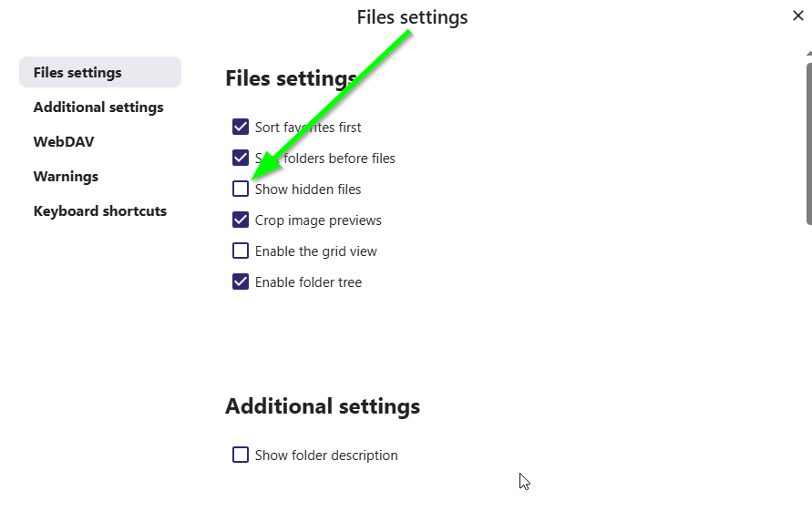The height and width of the screenshot is (512, 812).
Task: Open Keyboard shortcuts from the sidebar
Action: click(x=100, y=211)
